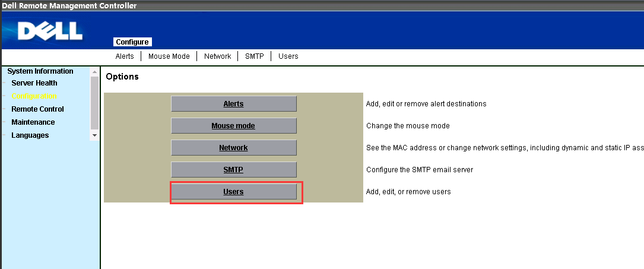Select Languages in the sidebar
The width and height of the screenshot is (644, 269).
point(30,135)
